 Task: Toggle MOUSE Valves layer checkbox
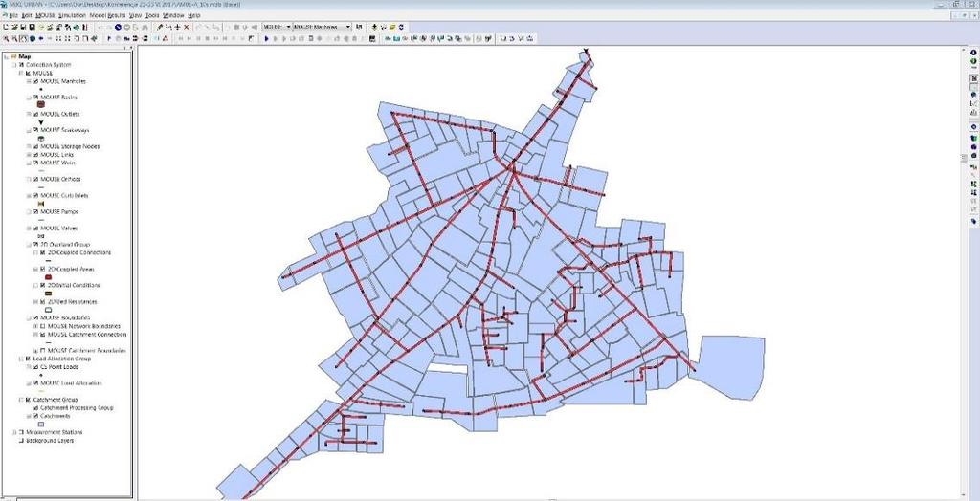[x=35, y=228]
